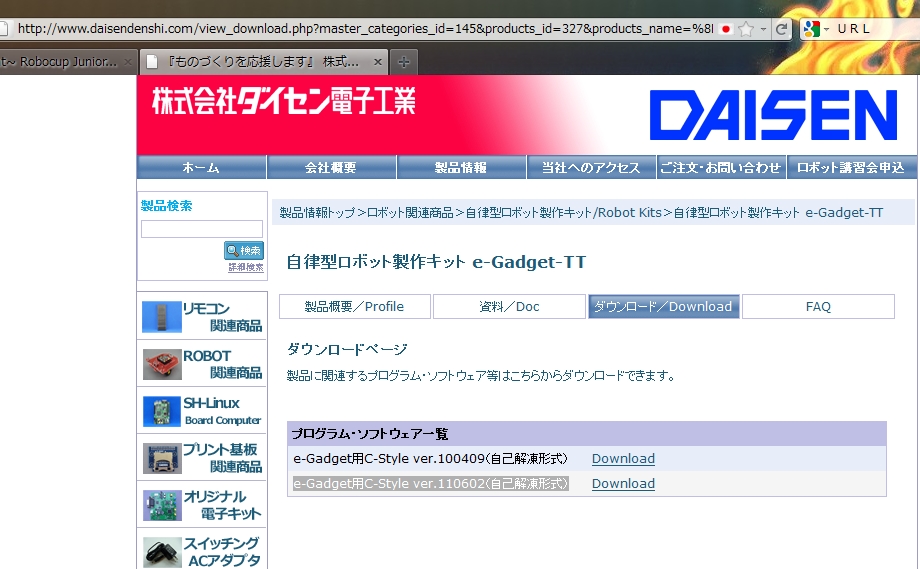The height and width of the screenshot is (569, 920).
Task: Switch to the FAQ tab
Action: tap(818, 306)
